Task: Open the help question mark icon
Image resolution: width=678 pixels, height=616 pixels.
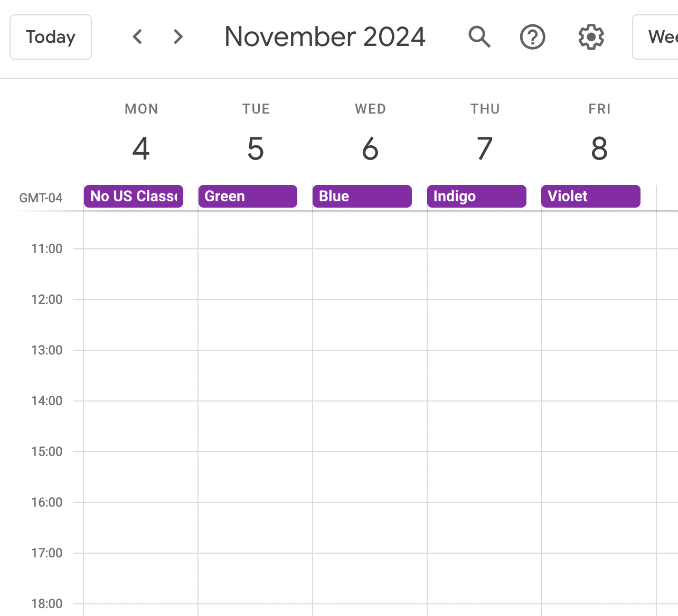Action: [532, 37]
